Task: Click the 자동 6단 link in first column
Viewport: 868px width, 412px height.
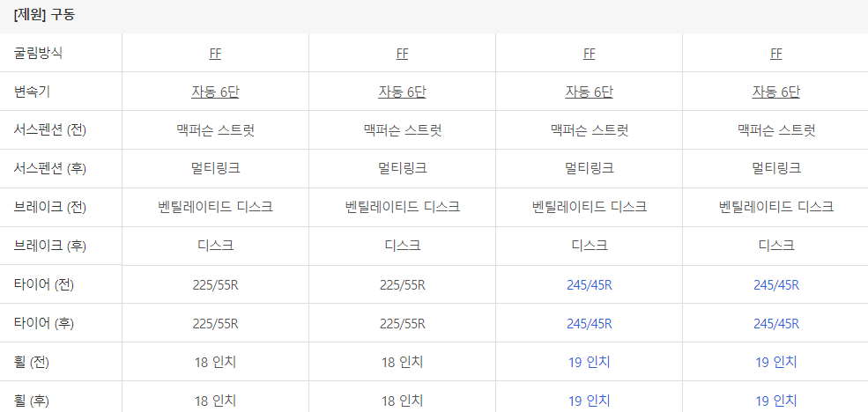Action: coord(215,92)
